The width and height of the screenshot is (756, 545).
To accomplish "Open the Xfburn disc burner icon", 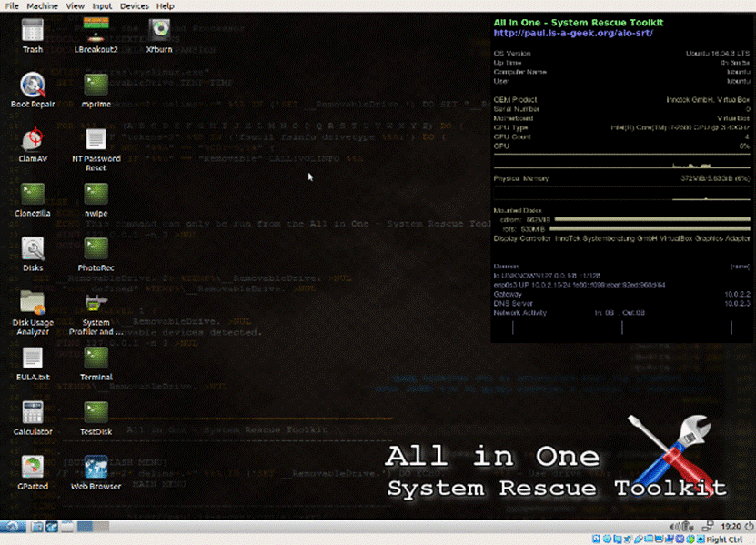I will tap(159, 35).
